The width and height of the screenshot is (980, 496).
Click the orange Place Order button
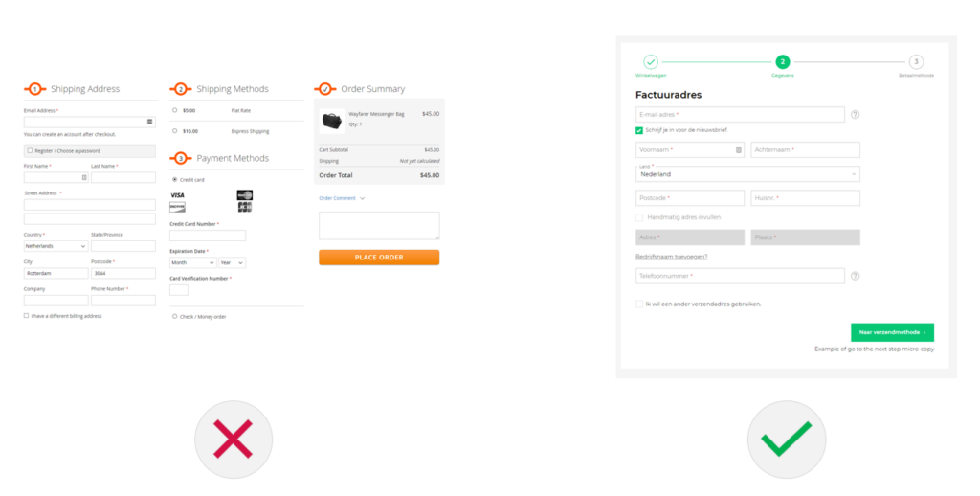(x=379, y=258)
